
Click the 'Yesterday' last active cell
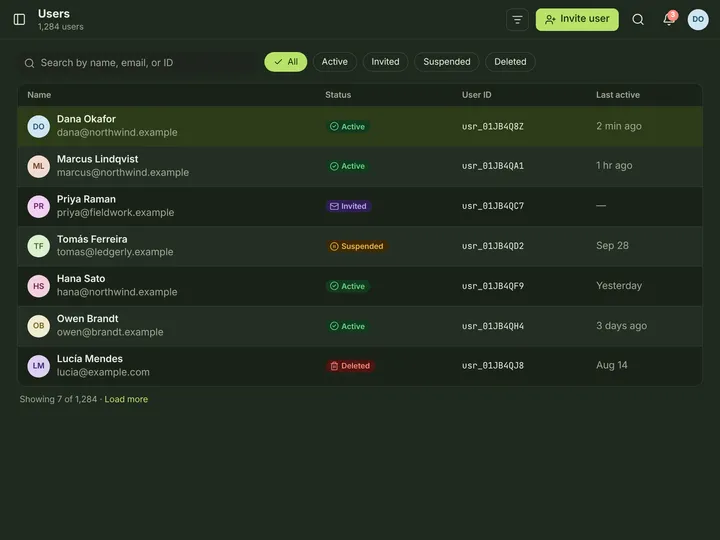(x=619, y=286)
